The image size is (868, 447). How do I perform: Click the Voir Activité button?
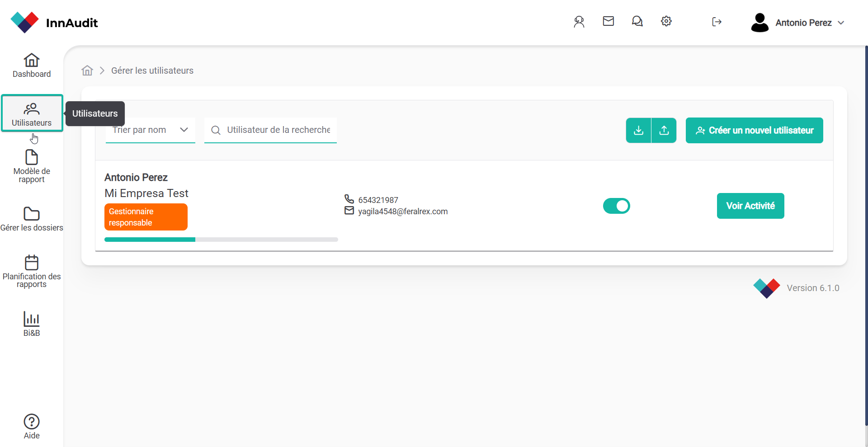point(750,206)
